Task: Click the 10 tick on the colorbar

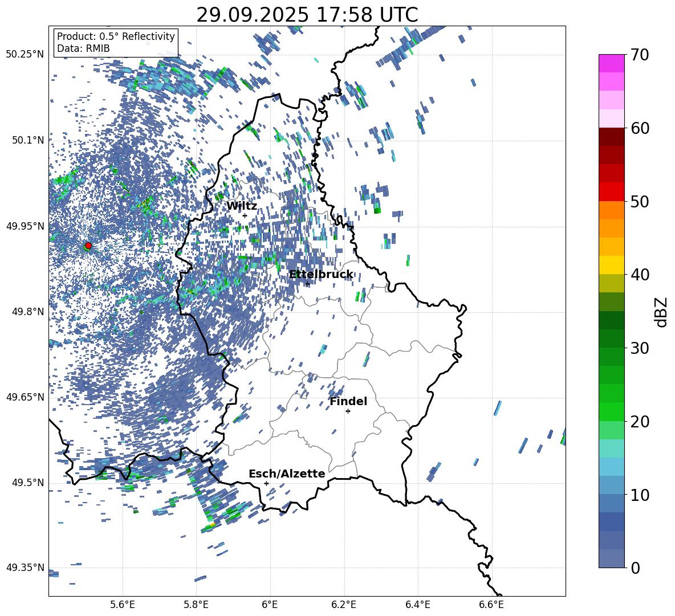Action: 640,495
